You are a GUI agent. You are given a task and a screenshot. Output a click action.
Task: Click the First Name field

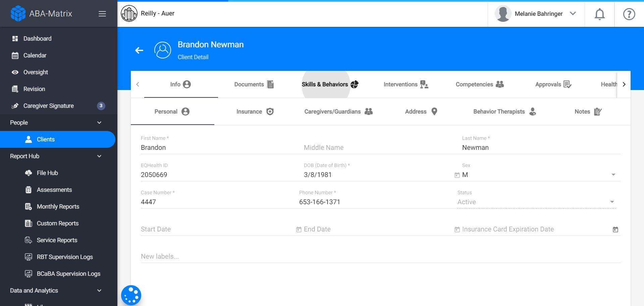coord(220,147)
